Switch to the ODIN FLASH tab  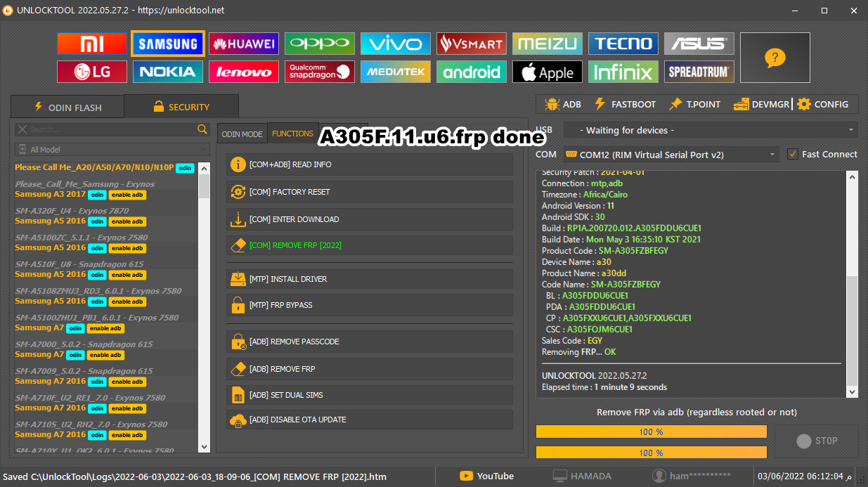[67, 107]
